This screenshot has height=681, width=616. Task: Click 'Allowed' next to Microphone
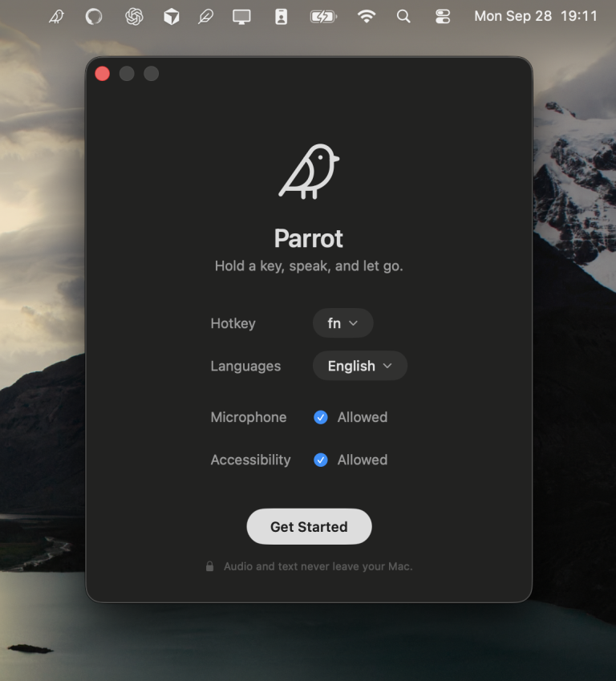(363, 417)
